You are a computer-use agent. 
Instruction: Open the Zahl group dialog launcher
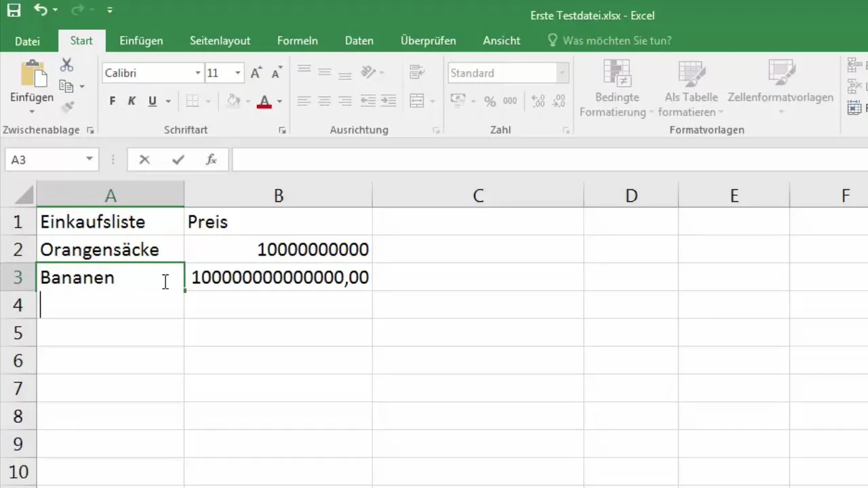tap(566, 130)
